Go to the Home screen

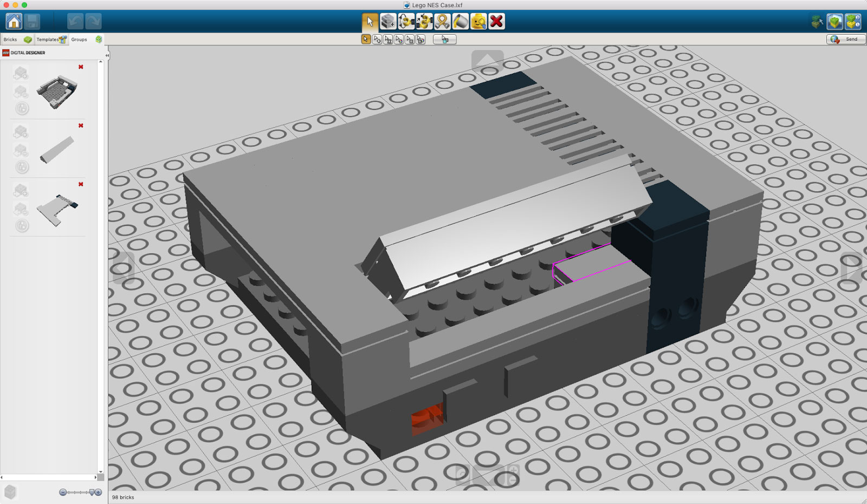(x=14, y=21)
